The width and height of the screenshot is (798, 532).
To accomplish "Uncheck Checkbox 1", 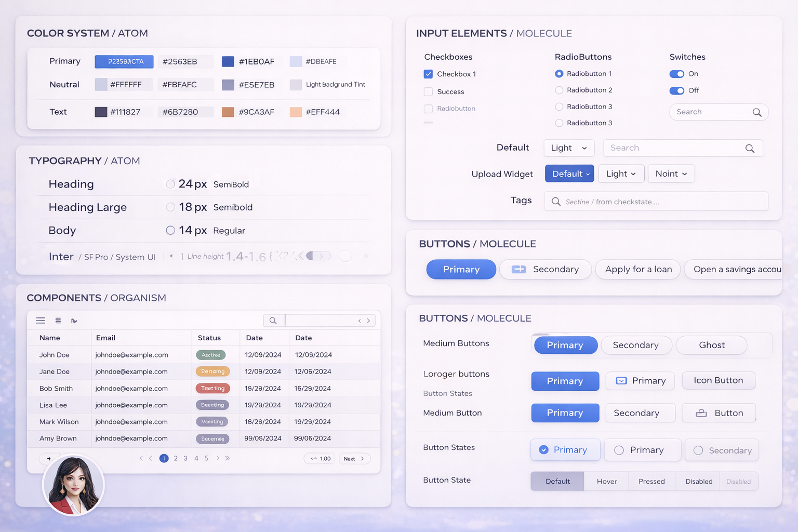I will (x=428, y=74).
